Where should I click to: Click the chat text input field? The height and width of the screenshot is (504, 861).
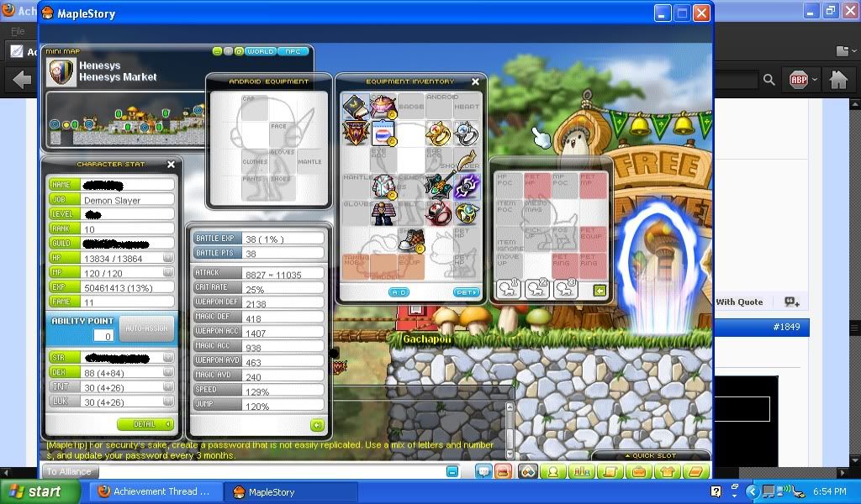coord(272,471)
